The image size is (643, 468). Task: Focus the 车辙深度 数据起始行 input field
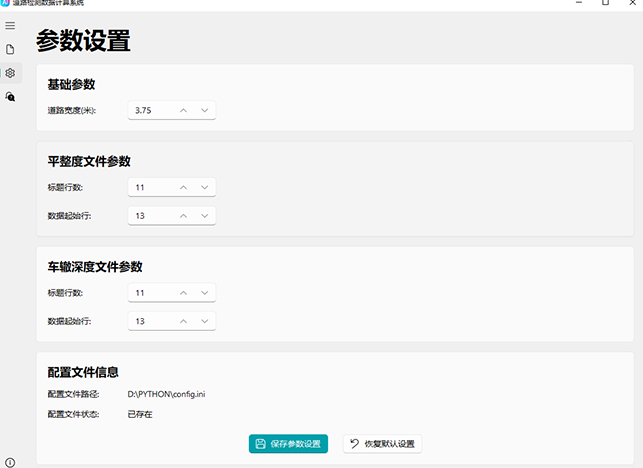(x=150, y=321)
